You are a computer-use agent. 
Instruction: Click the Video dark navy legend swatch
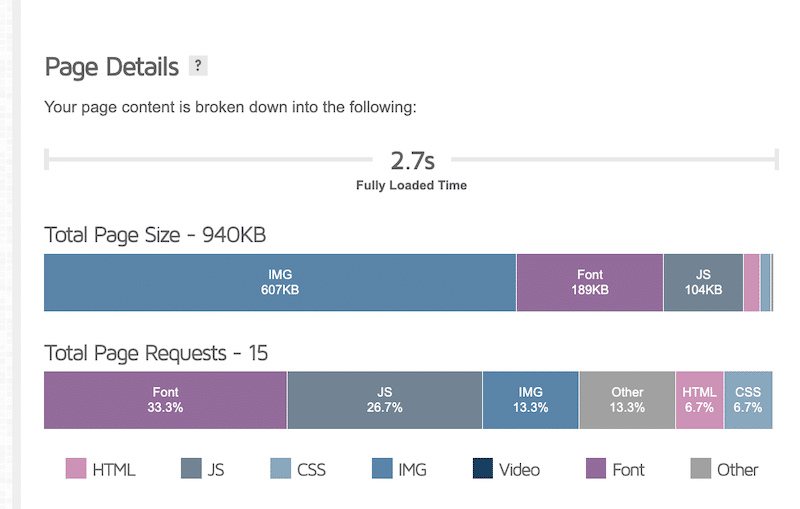(483, 469)
